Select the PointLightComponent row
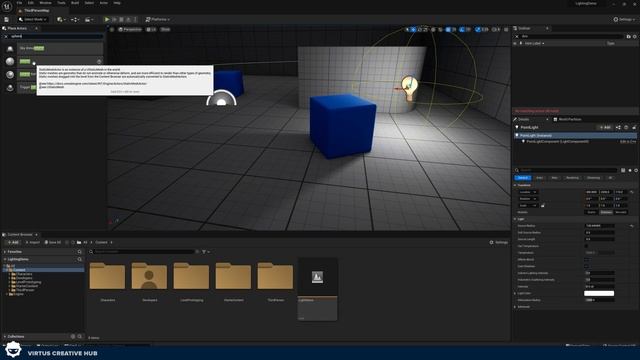 576,141
